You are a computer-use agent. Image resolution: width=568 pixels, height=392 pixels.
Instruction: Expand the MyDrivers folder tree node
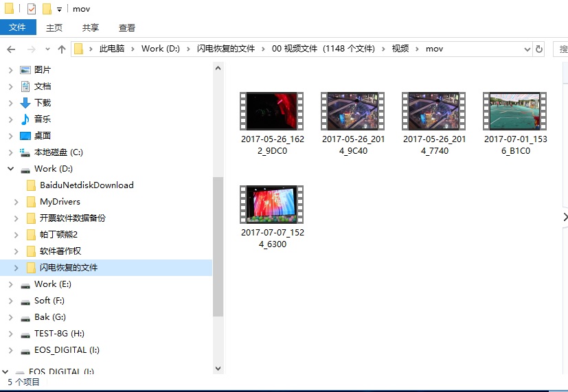tap(16, 202)
